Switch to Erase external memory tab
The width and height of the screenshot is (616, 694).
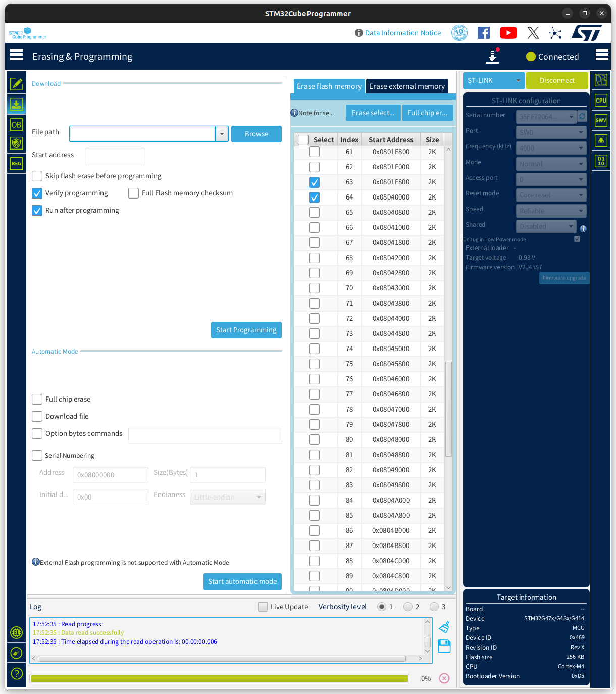coord(407,86)
